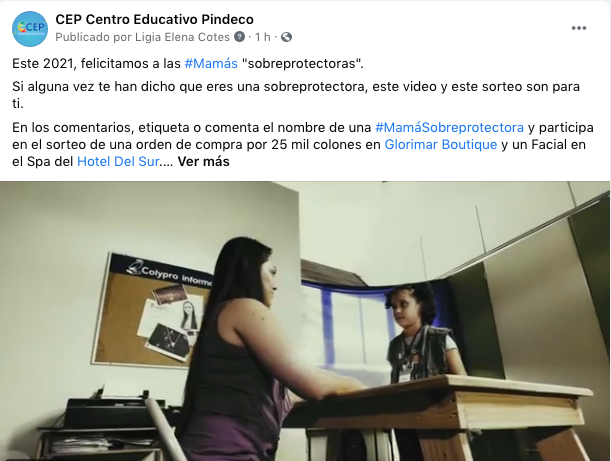This screenshot has width=611, height=461.
Task: Open the #Mamás hashtag
Action: pos(211,63)
